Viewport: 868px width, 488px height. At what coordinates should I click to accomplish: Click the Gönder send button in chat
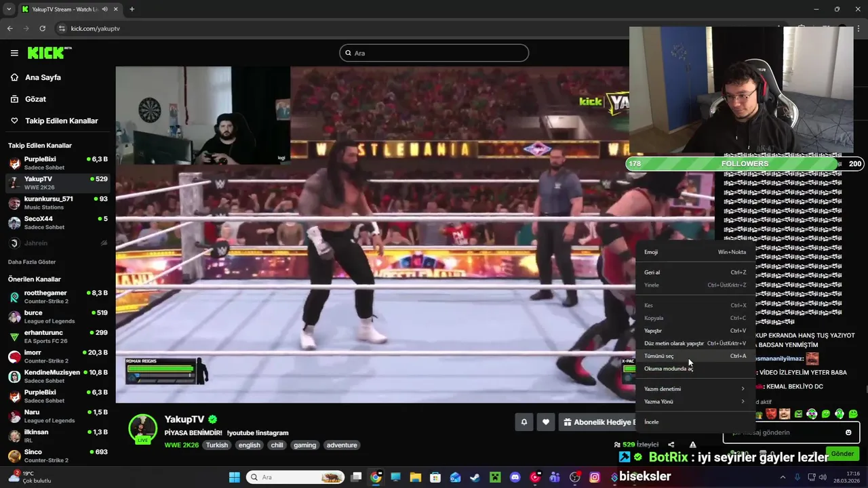click(x=842, y=453)
